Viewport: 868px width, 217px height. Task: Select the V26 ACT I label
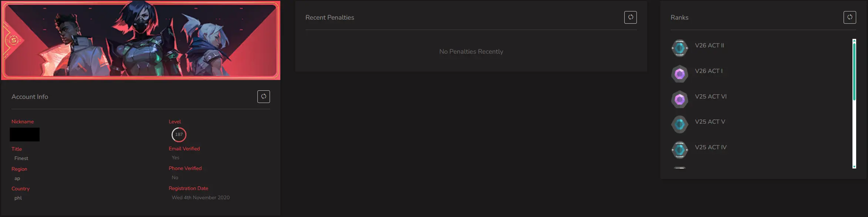coord(709,71)
